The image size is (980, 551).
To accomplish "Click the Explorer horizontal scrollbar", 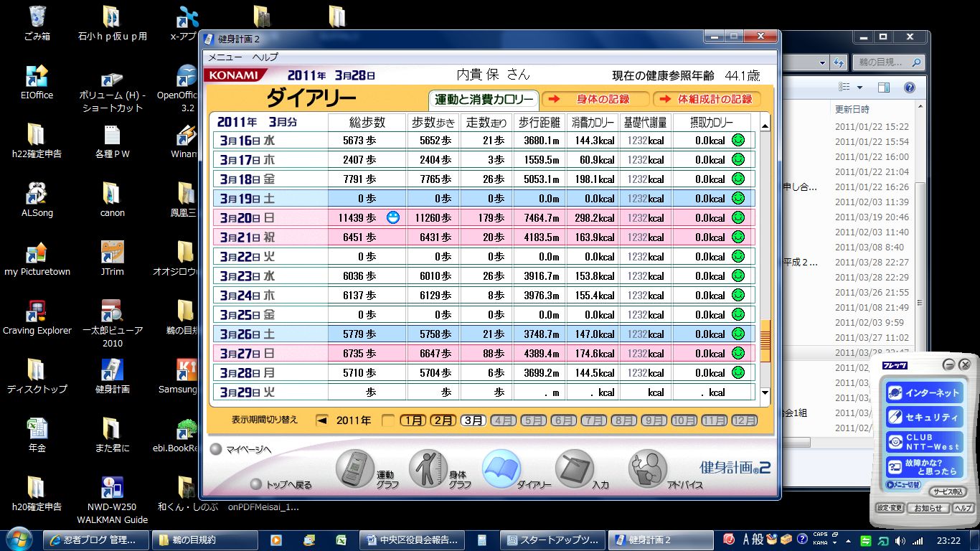I will pyautogui.click(x=796, y=442).
